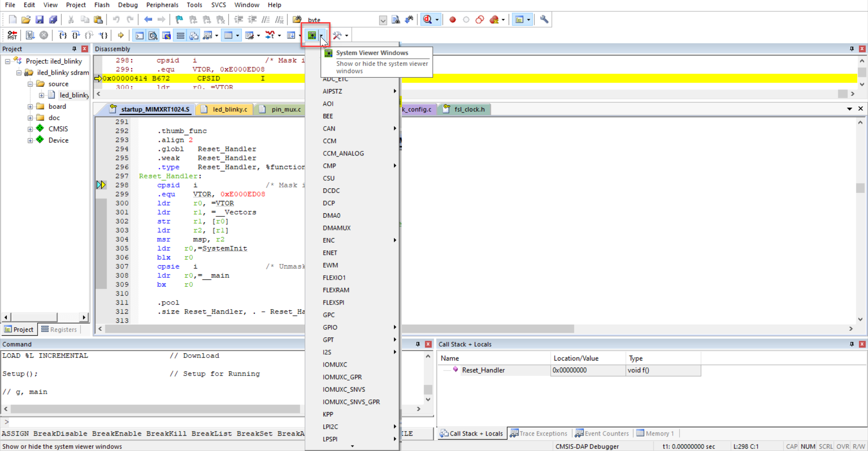This screenshot has height=451, width=868.
Task: Reset the CPU using the RST toolbar icon
Action: 12,35
